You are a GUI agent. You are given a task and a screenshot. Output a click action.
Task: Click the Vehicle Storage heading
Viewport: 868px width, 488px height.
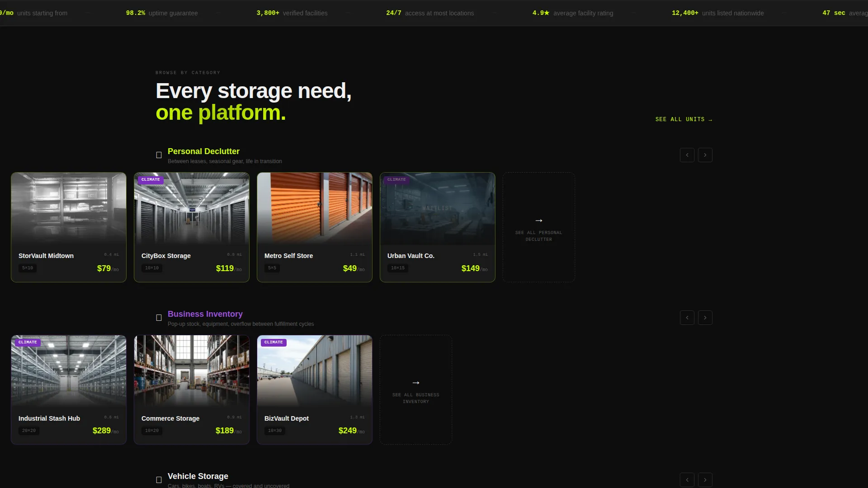198,476
